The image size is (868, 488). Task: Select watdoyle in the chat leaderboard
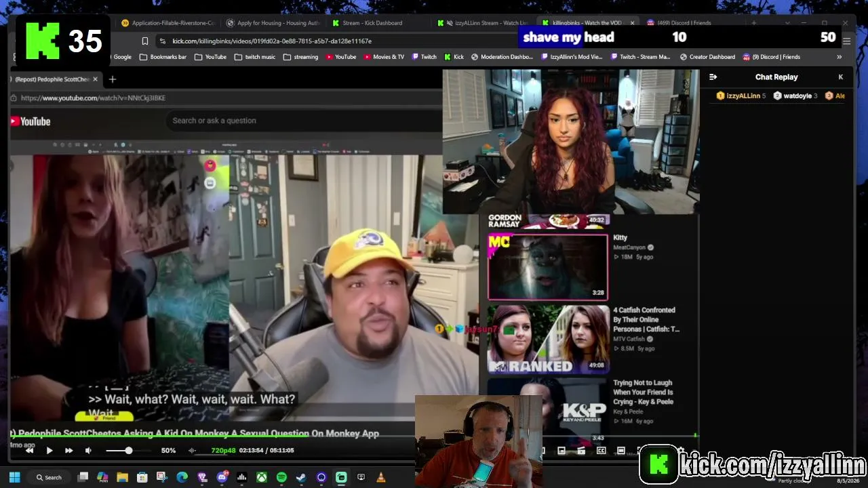[795, 96]
